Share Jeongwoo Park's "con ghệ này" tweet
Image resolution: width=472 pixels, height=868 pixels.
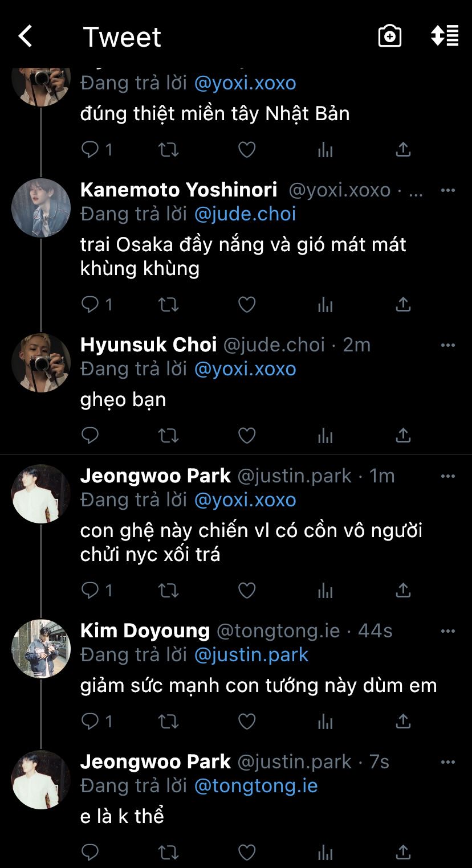click(x=403, y=589)
